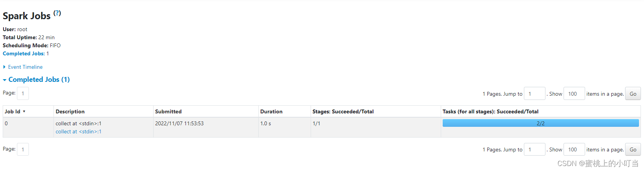Screen dimensions: 644x171
Task: Sort by Job Id column arrow
Action: pos(24,111)
